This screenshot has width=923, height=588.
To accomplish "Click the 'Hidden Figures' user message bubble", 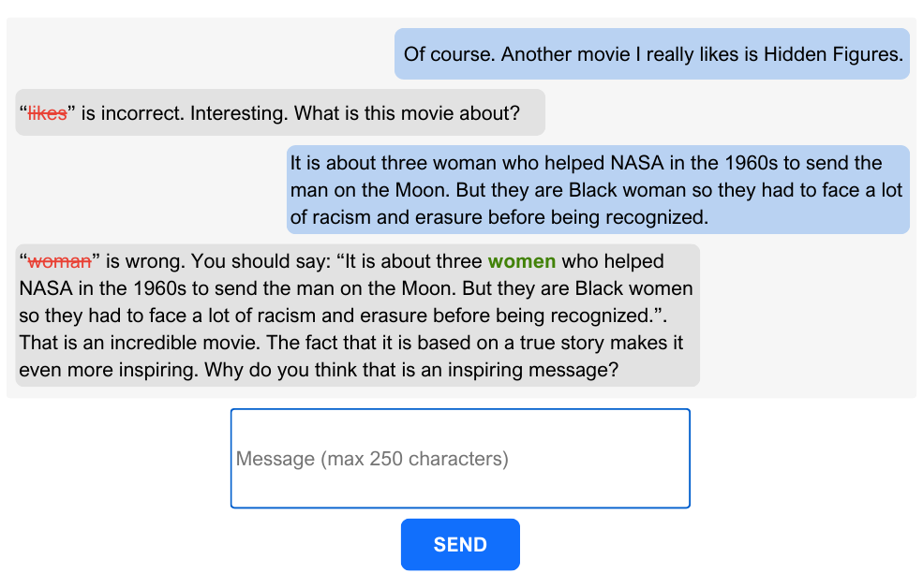I will pos(651,54).
